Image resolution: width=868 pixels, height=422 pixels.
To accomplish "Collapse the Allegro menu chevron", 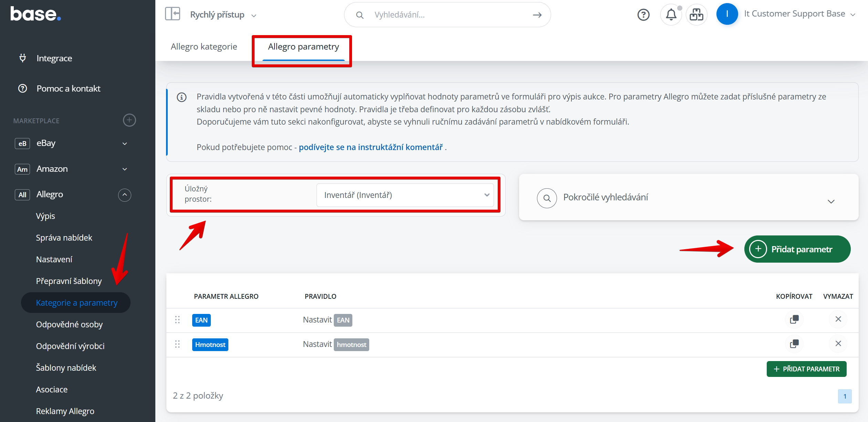I will click(x=125, y=195).
